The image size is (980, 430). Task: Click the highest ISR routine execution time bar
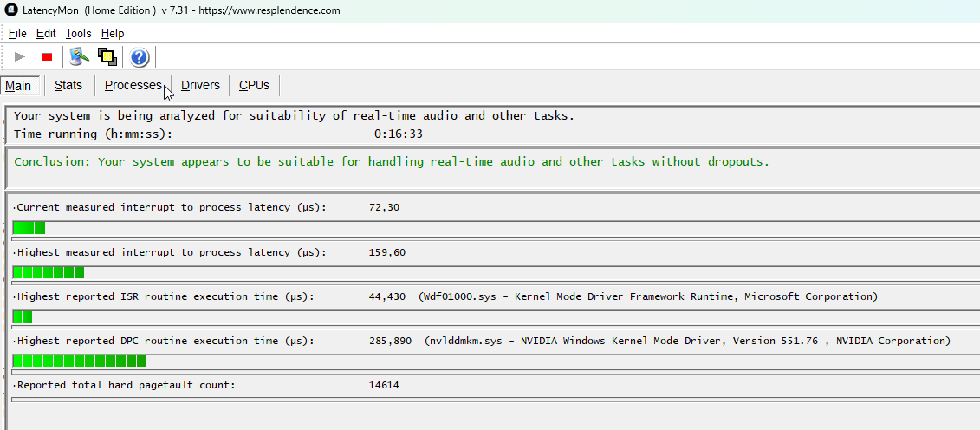coord(496,317)
